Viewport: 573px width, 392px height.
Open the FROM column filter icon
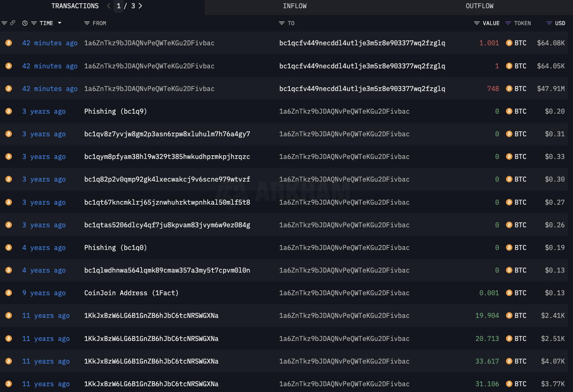click(87, 23)
